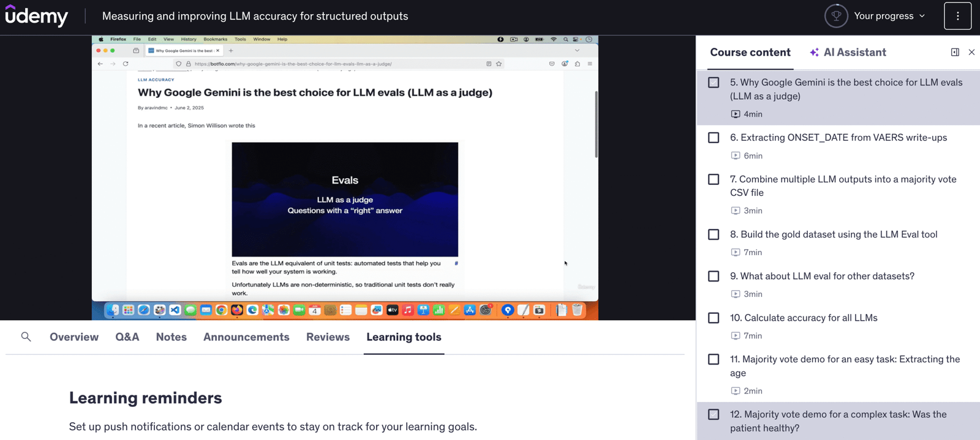Mark lecture 7 majority vote complete

pos(714,179)
